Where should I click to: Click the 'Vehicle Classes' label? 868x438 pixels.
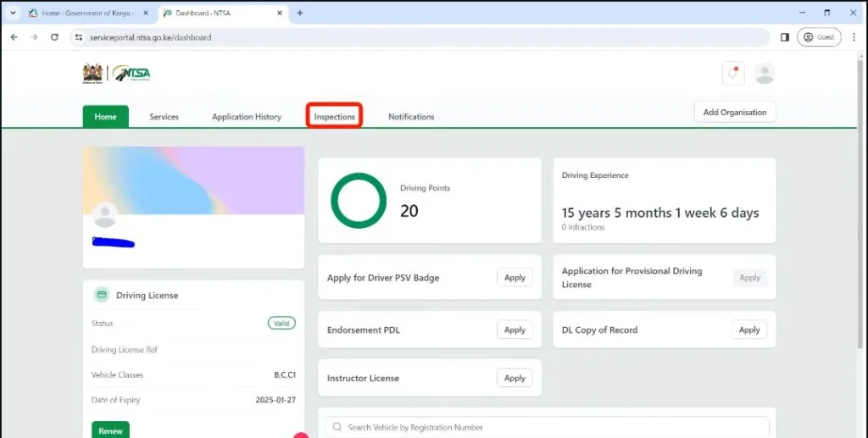click(x=117, y=375)
